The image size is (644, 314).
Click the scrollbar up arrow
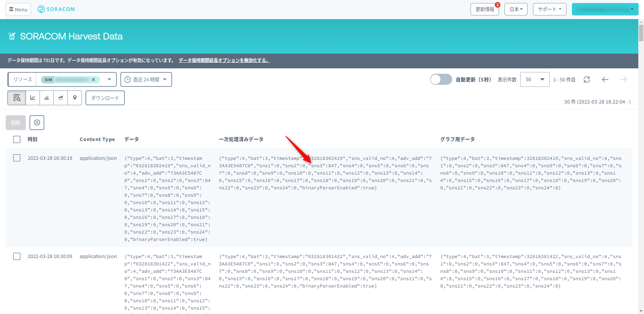pyautogui.click(x=641, y=22)
